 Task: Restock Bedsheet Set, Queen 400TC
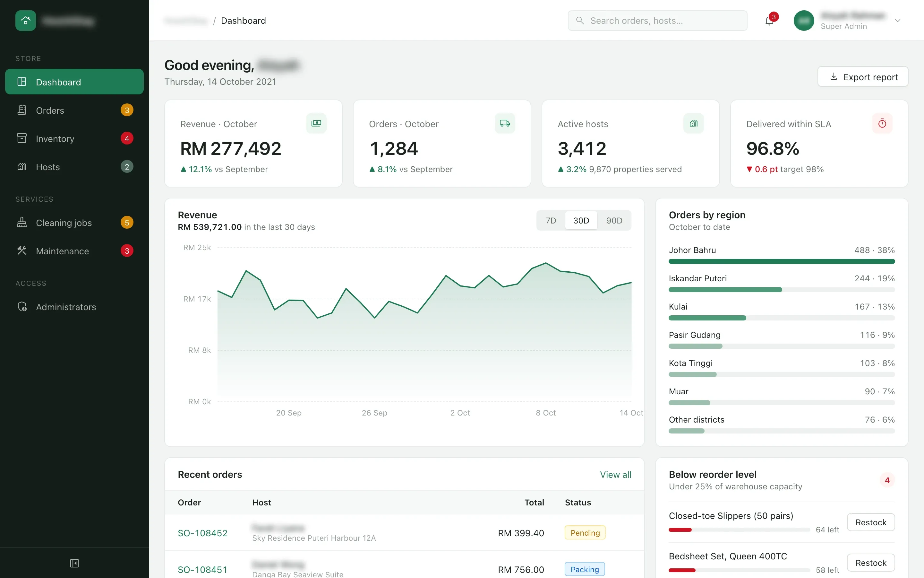870,563
